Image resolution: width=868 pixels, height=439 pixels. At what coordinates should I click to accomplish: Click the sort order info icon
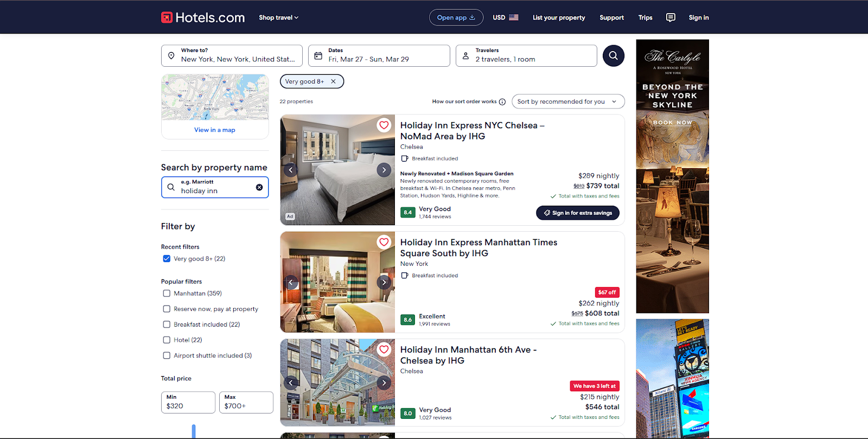[502, 102]
